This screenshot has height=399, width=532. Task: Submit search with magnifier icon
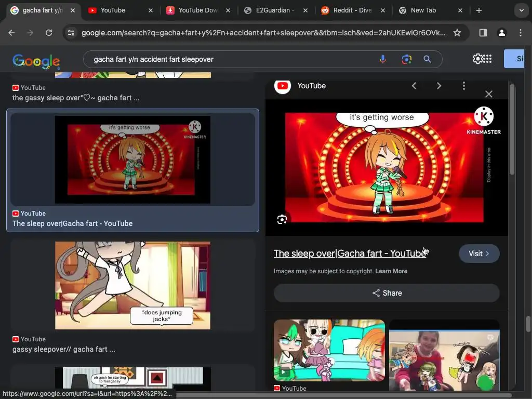pyautogui.click(x=427, y=59)
